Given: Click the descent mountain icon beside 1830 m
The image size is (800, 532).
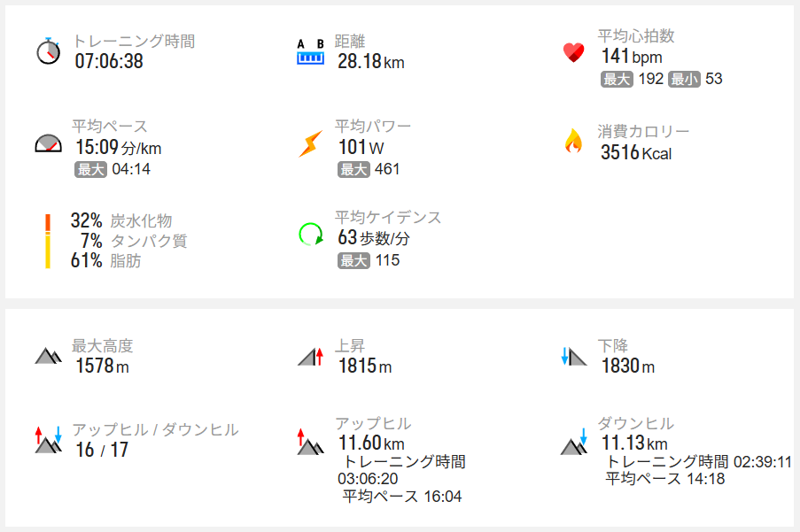Looking at the screenshot, I should click(x=573, y=357).
